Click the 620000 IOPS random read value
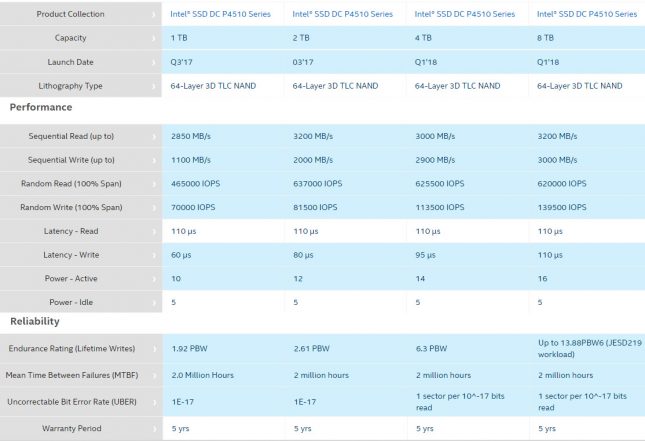This screenshot has height=441, width=645. [562, 183]
